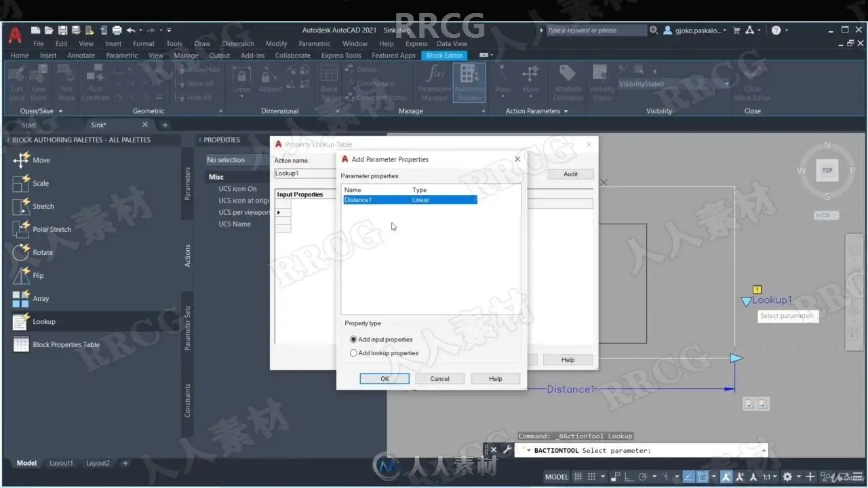Open the No selection dropdown in Properties

click(237, 160)
